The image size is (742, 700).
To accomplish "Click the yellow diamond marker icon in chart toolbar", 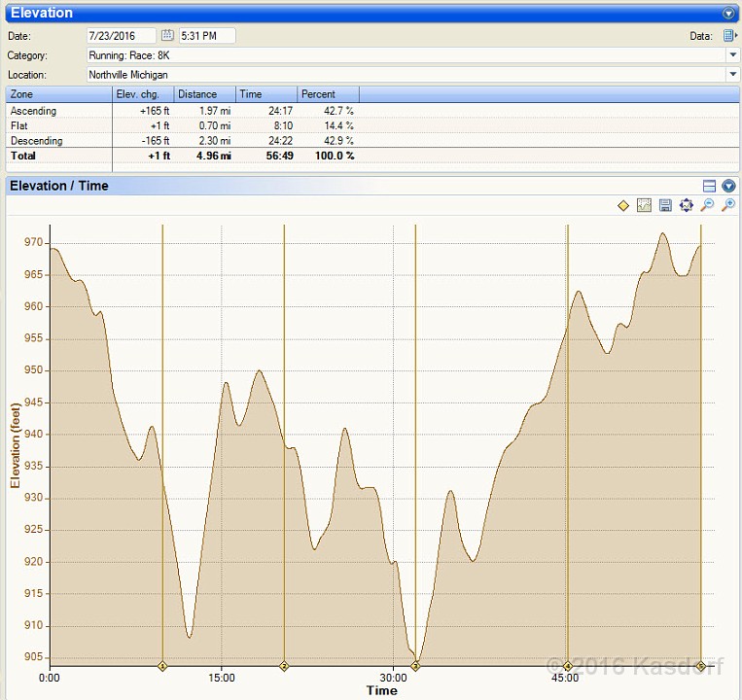I will [623, 205].
